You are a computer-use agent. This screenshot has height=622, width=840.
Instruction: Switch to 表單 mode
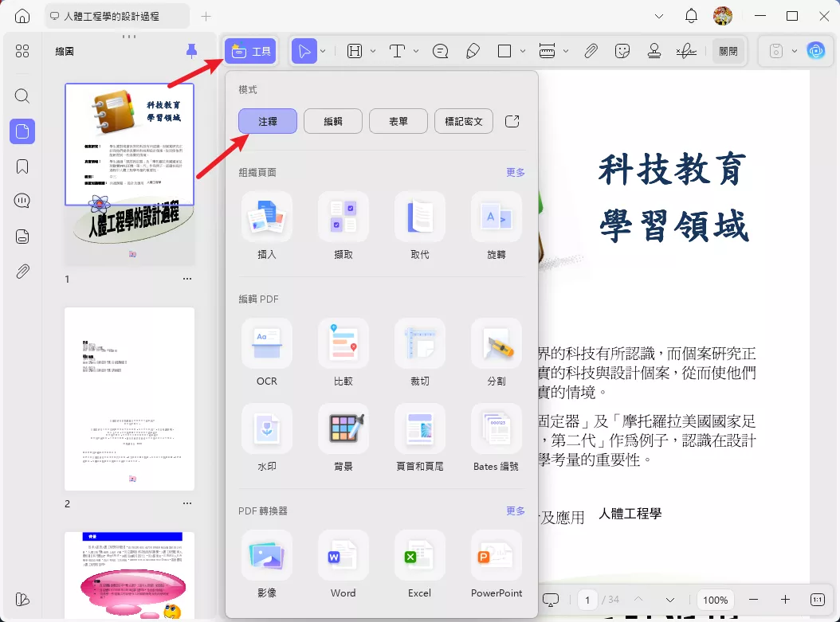pyautogui.click(x=398, y=121)
